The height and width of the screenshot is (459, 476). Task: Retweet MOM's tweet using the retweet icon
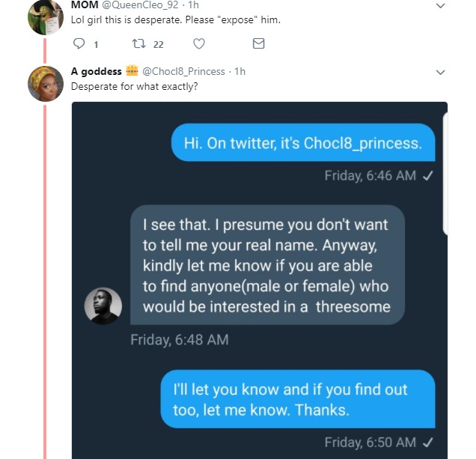click(136, 43)
